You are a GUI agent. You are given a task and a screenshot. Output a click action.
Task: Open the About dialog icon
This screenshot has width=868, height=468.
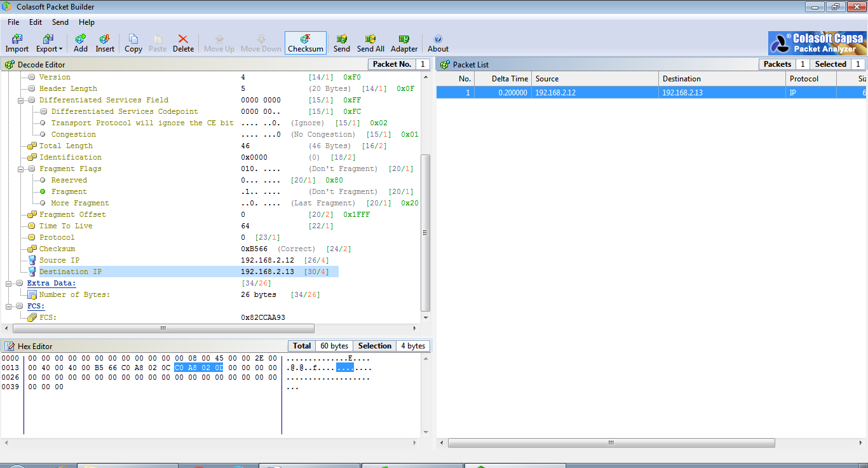[x=438, y=43]
